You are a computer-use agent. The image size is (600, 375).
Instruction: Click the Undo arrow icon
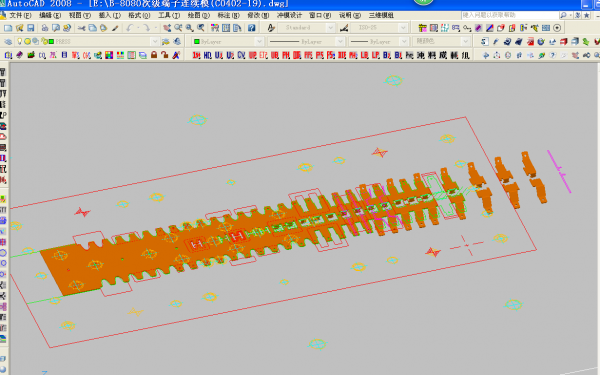[x=130, y=28]
